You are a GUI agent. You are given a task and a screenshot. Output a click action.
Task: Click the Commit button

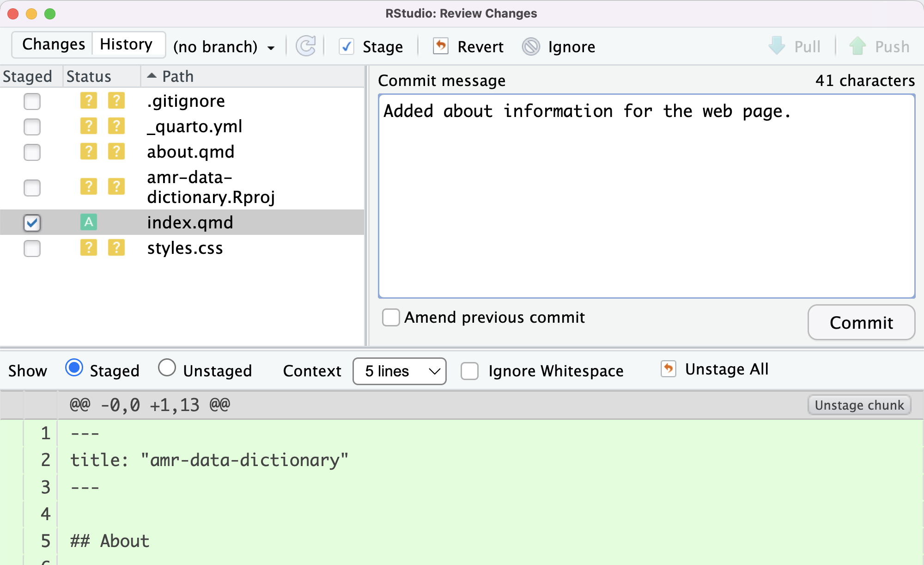(861, 322)
